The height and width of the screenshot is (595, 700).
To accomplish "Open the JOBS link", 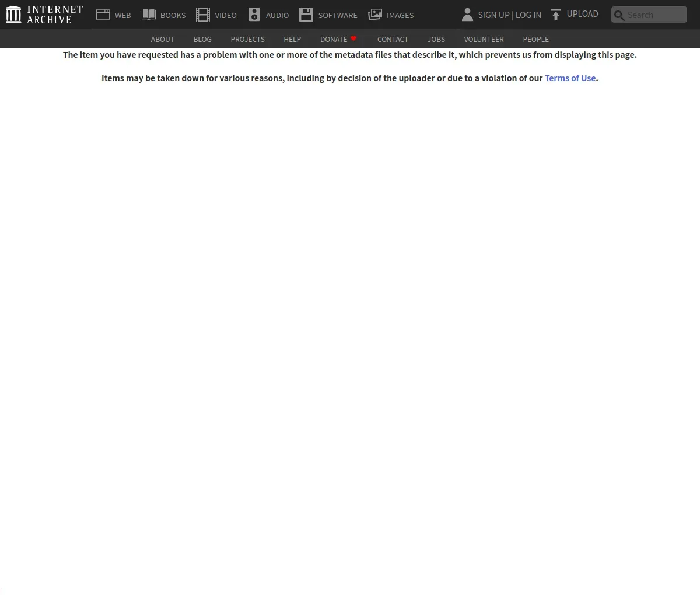I will (x=436, y=39).
